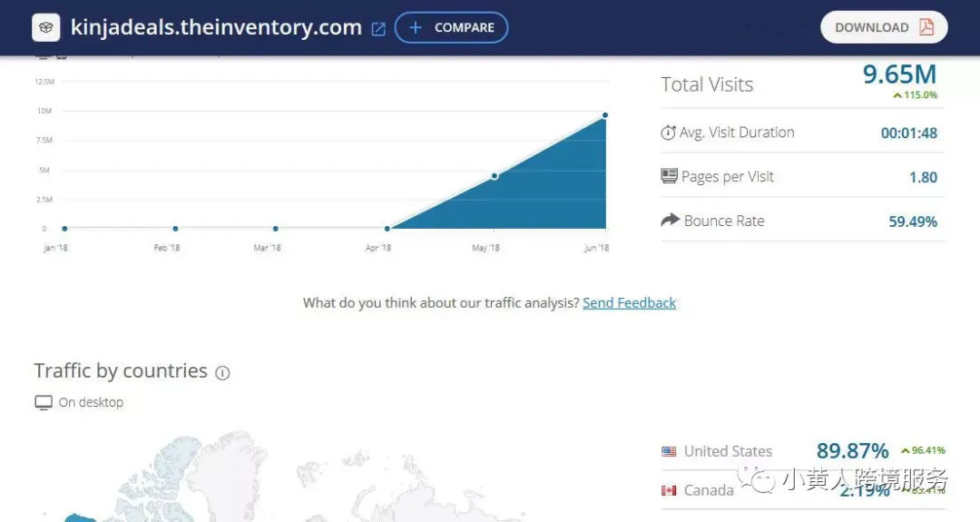Open kinjadeals.theinventory.com via external link icon
The height and width of the screenshot is (522, 980).
coord(378,29)
